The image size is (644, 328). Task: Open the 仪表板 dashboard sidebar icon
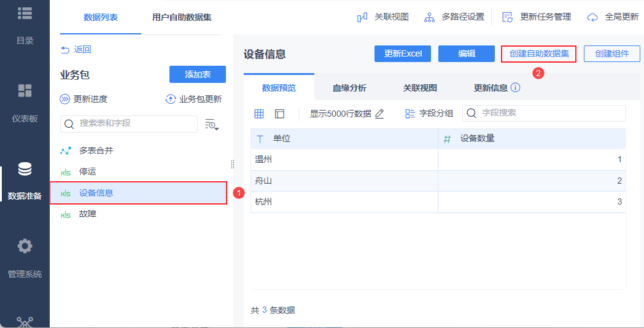click(x=25, y=91)
